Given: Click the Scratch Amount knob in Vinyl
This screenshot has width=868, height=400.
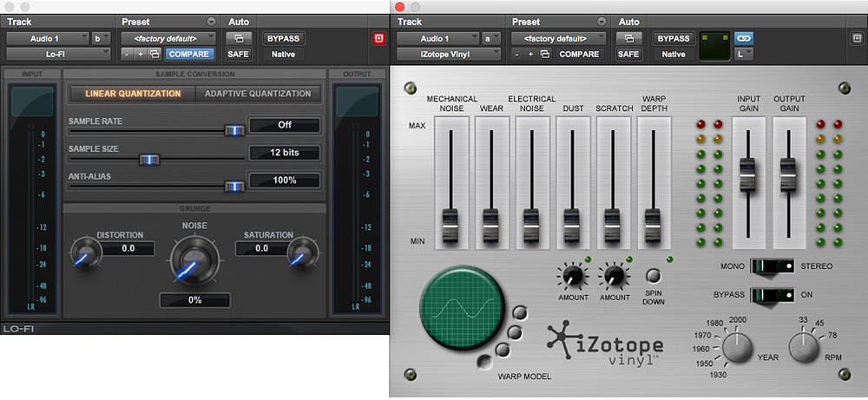Looking at the screenshot, I should (614, 275).
